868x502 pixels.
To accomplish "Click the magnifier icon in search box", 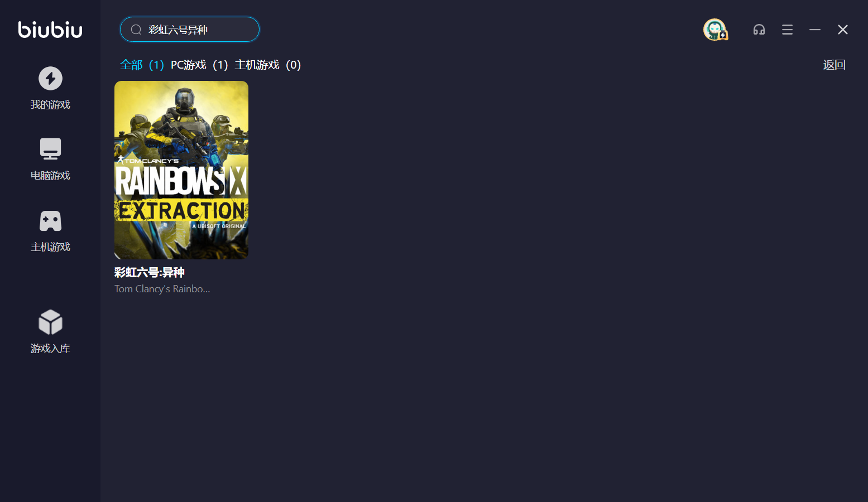I will pyautogui.click(x=136, y=30).
